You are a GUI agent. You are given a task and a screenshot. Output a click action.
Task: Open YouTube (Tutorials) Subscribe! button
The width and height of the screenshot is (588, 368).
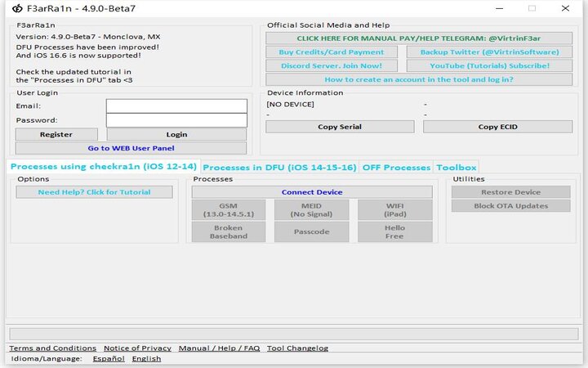[489, 65]
